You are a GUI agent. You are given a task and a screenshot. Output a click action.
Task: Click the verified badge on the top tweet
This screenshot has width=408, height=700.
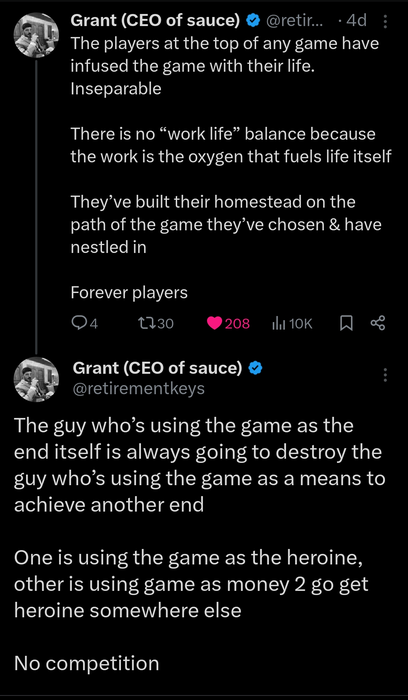click(253, 21)
